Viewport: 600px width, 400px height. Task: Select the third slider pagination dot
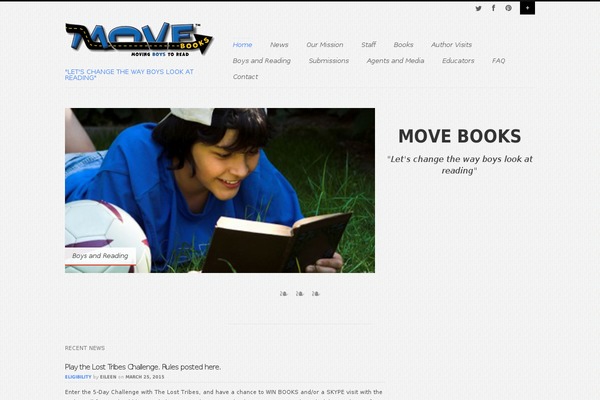(x=316, y=294)
